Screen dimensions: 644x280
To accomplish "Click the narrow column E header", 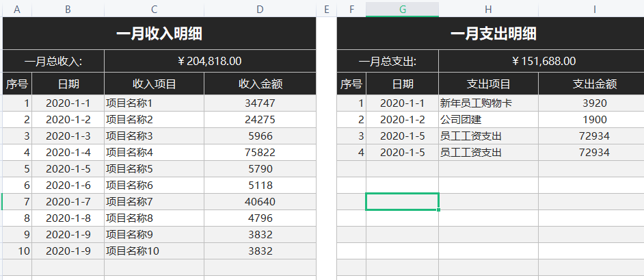I will (326, 9).
